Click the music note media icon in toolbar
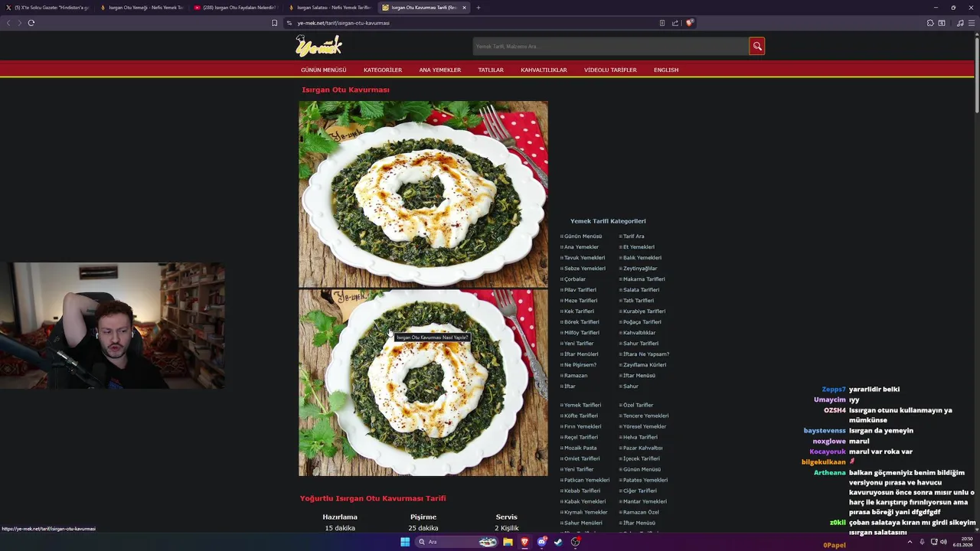980x551 pixels. click(x=960, y=23)
